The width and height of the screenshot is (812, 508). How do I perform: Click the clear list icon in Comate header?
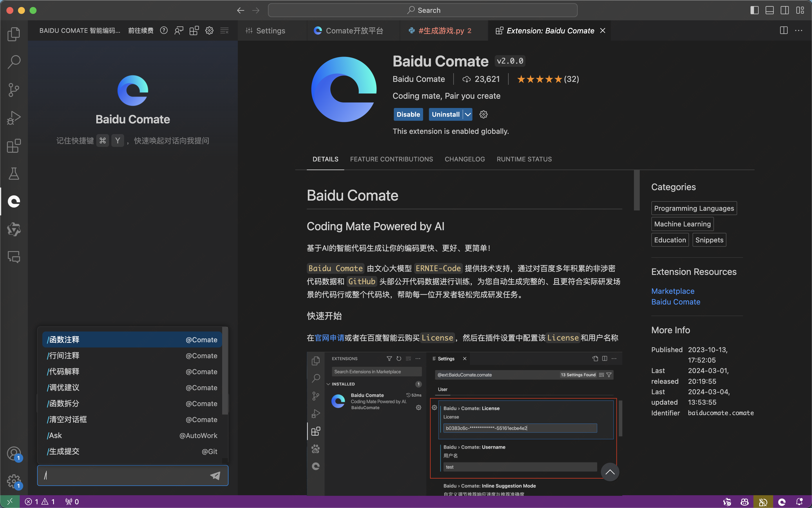click(224, 30)
